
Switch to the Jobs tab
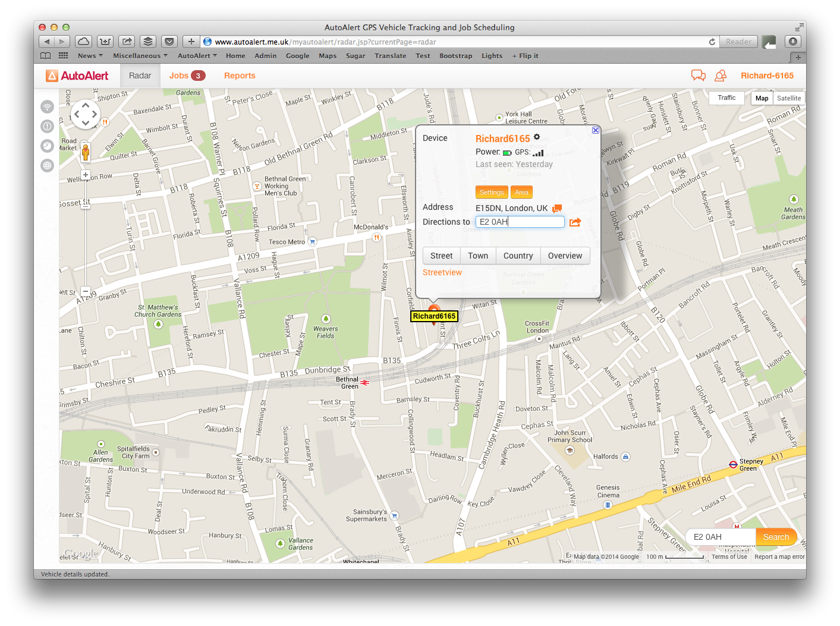click(187, 76)
